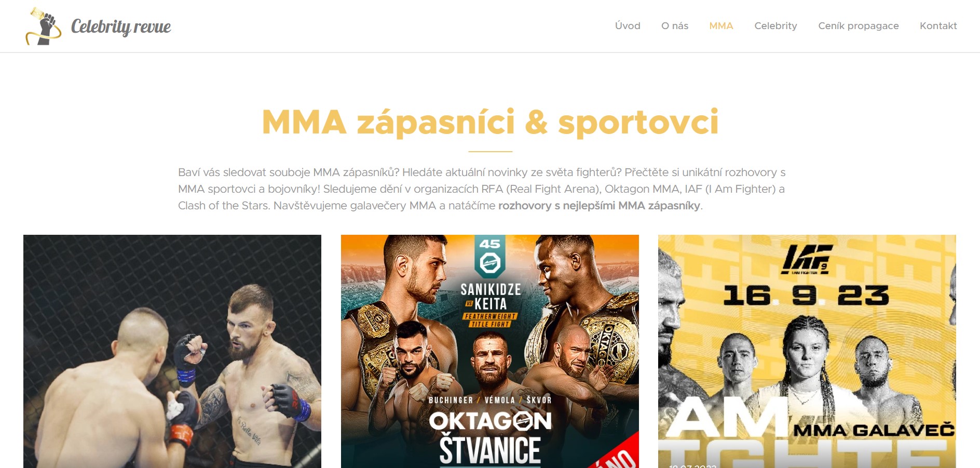The height and width of the screenshot is (468, 980).
Task: Click the Featherweight Title Fight banner
Action: coord(490,320)
